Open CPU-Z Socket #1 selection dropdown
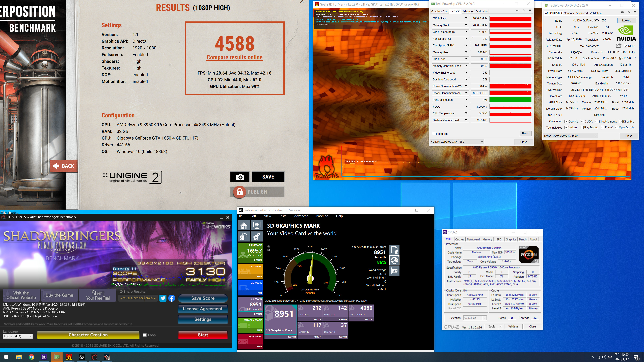Image resolution: width=644 pixels, height=362 pixels. (x=474, y=318)
